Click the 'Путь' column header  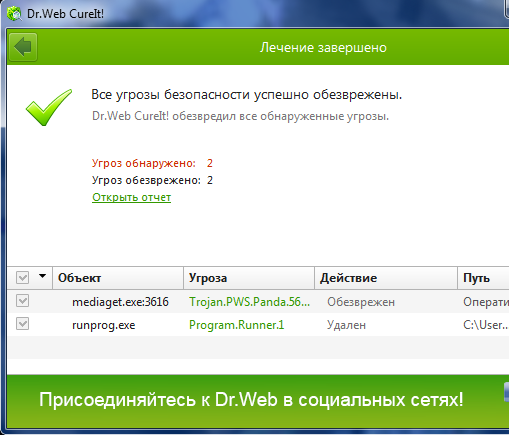483,278
